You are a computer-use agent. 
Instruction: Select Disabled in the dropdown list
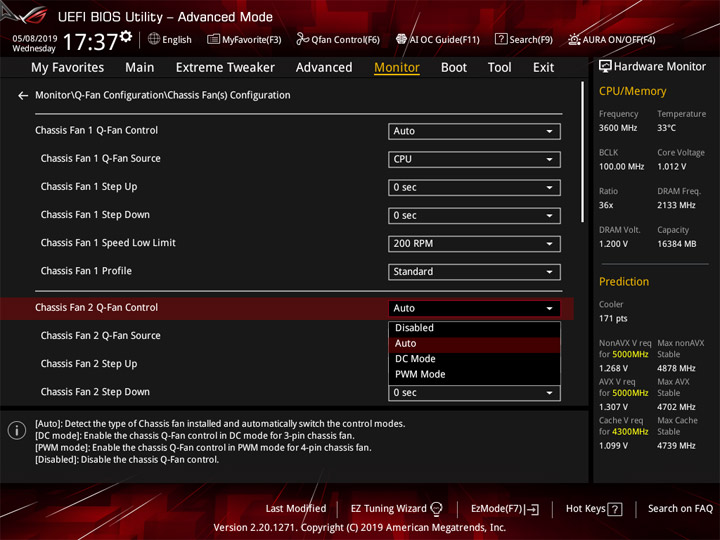474,328
